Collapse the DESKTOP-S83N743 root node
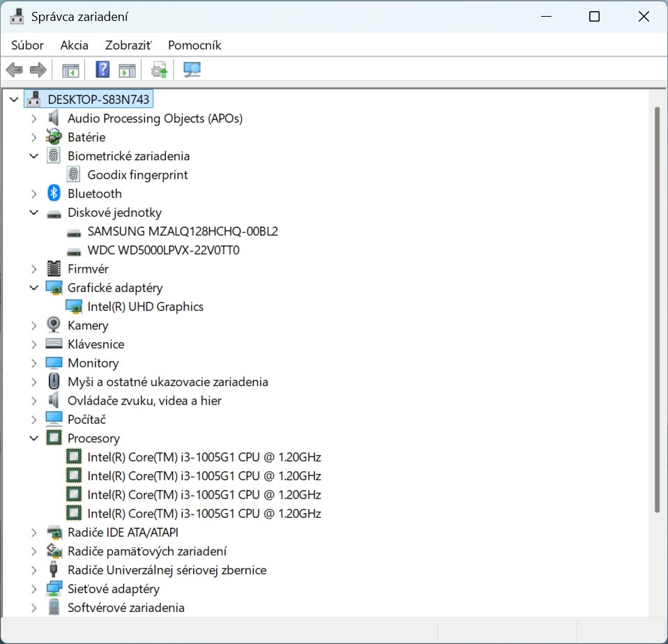The image size is (668, 644). pyautogui.click(x=14, y=99)
